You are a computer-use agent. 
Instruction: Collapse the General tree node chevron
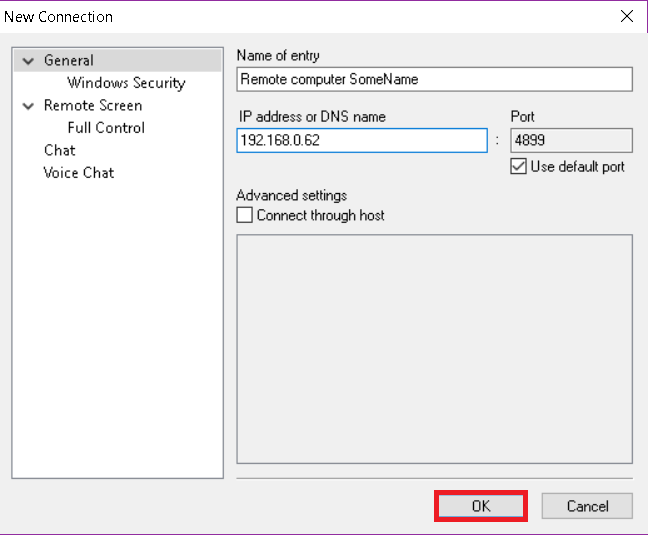(28, 61)
